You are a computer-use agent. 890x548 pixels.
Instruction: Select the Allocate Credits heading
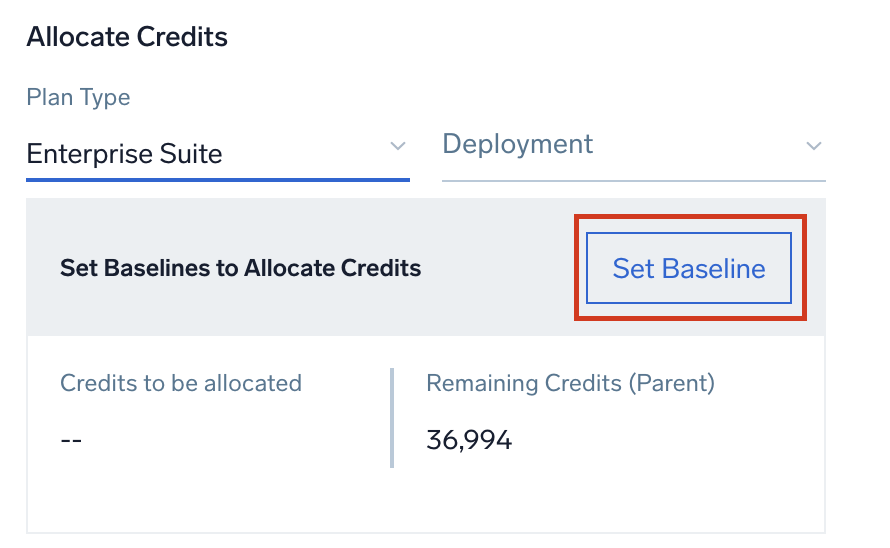pos(127,38)
